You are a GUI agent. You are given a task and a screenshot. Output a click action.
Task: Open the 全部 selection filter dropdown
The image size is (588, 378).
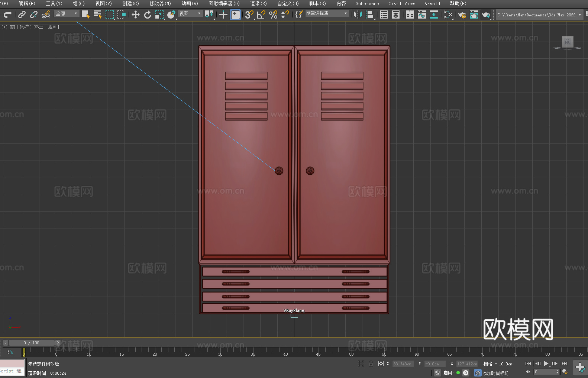coord(67,13)
